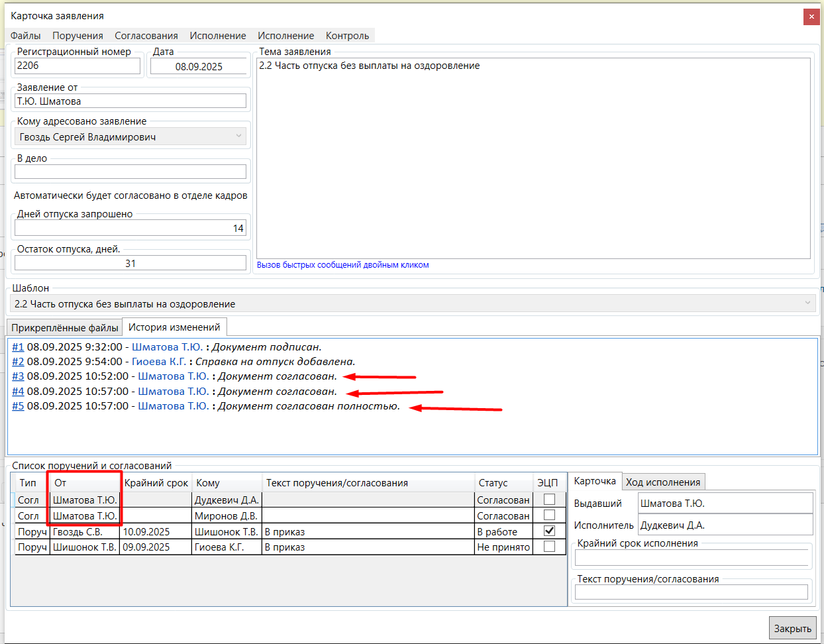Open the Файлы menu
The width and height of the screenshot is (824, 644).
pyautogui.click(x=26, y=36)
